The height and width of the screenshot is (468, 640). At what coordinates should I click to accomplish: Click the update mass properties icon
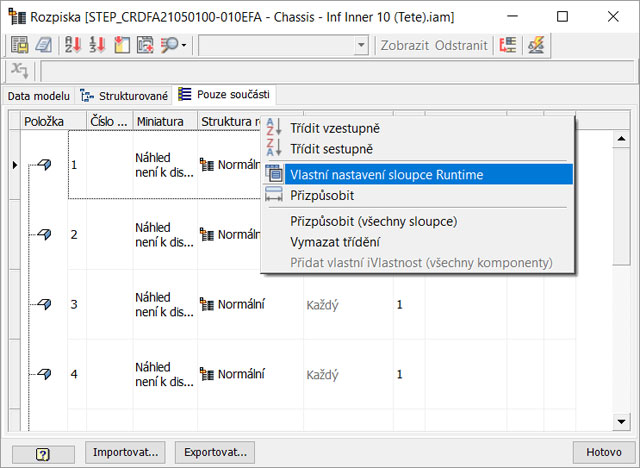[536, 45]
